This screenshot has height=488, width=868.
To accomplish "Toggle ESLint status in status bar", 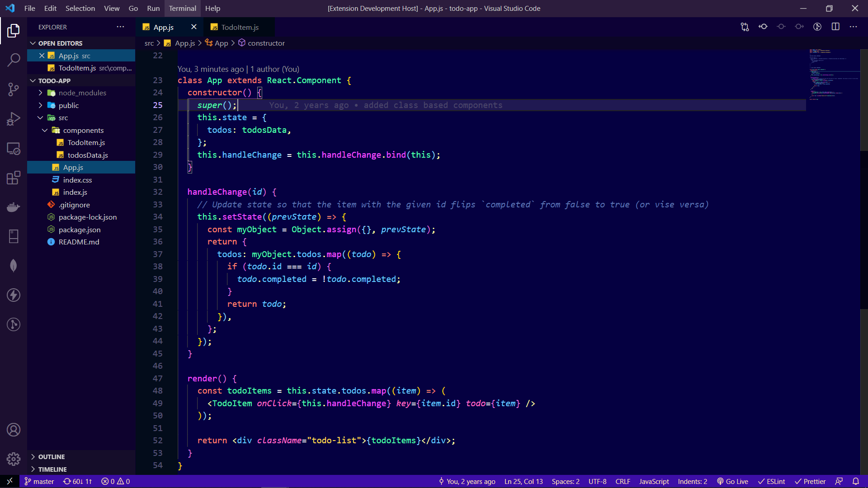I will tap(772, 481).
